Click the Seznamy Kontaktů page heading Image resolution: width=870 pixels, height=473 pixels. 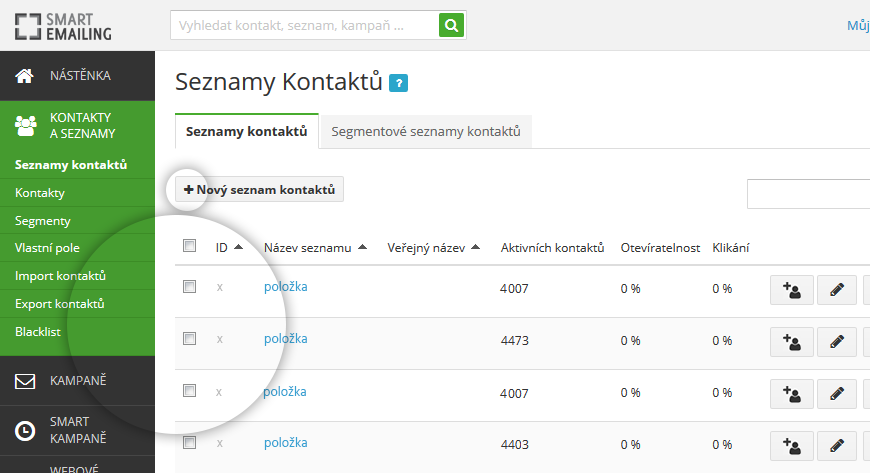click(x=279, y=82)
